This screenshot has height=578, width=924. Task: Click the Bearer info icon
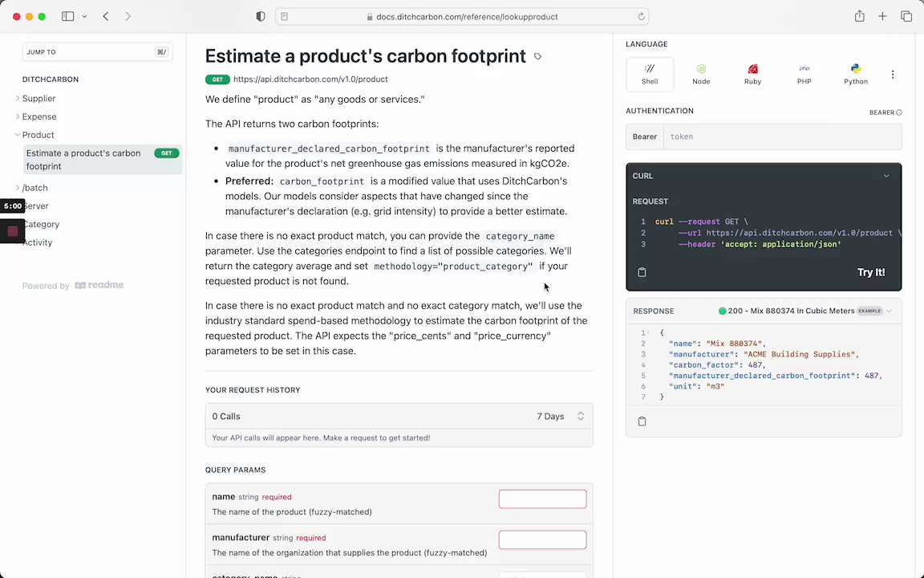898,112
